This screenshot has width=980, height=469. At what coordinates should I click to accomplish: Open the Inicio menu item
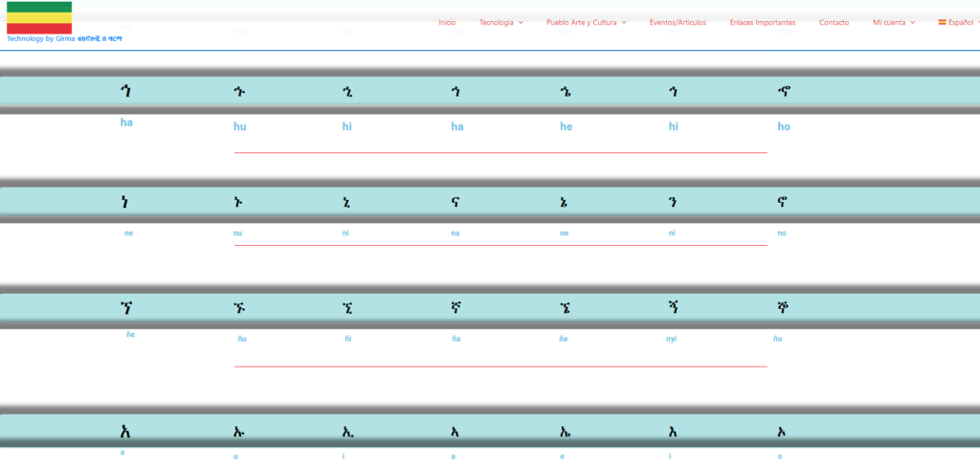447,22
